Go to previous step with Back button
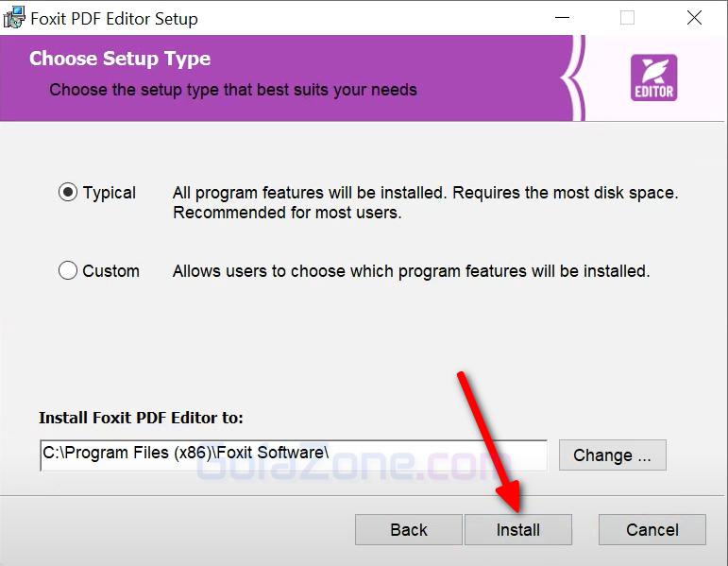The width and height of the screenshot is (728, 566). pos(409,530)
